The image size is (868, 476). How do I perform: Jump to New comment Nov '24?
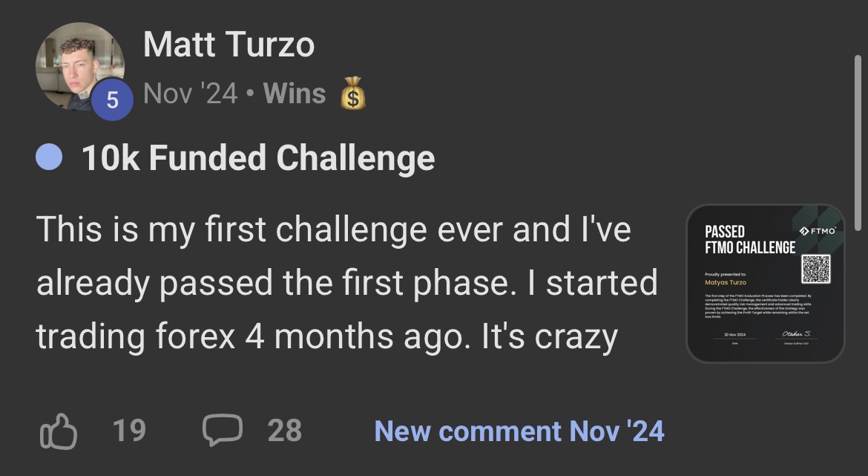519,431
